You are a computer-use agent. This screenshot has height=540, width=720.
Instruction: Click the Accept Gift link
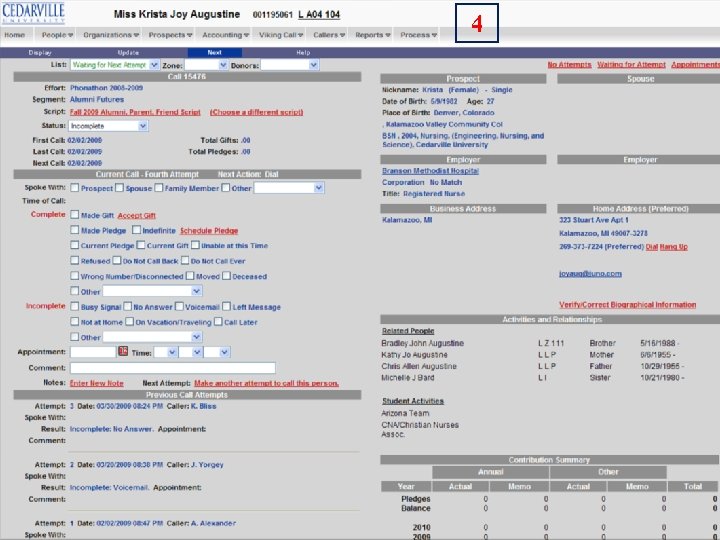click(x=136, y=215)
